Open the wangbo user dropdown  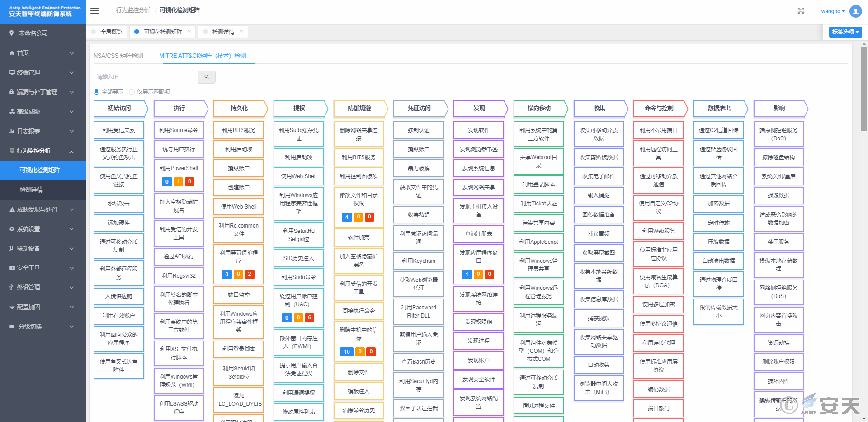(x=833, y=11)
